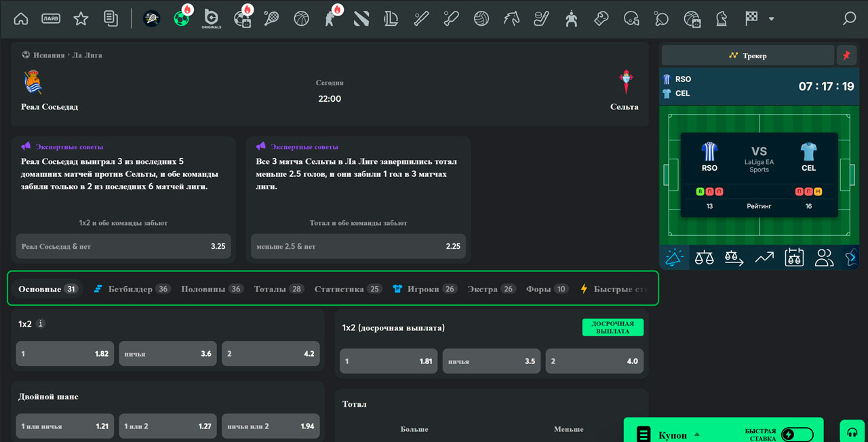This screenshot has height=442, width=868.
Task: Select the ice hockey sport icon
Action: point(541,19)
